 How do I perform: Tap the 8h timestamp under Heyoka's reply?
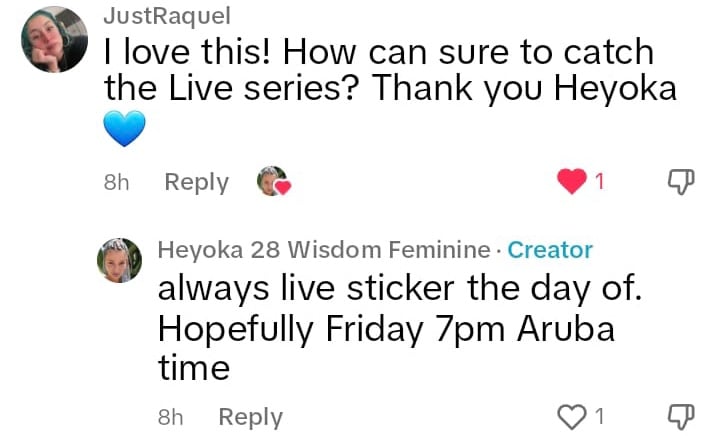171,417
